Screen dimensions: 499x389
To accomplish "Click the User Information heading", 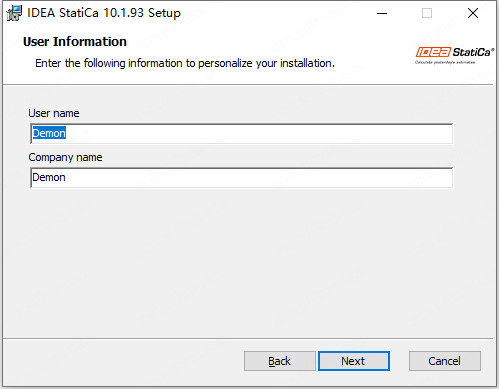I will coord(75,42).
